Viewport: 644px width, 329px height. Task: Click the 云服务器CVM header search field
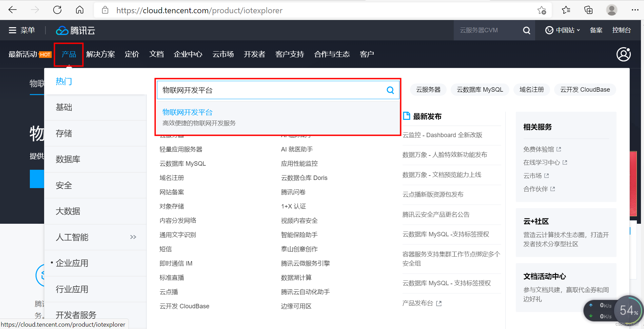488,30
